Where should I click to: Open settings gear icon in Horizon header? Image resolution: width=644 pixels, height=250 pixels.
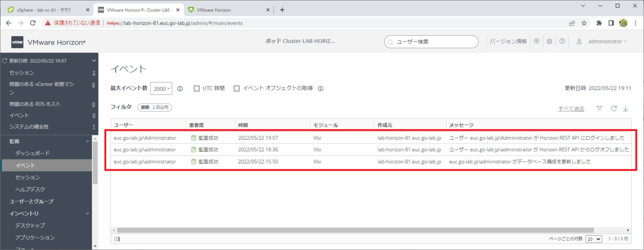click(549, 41)
